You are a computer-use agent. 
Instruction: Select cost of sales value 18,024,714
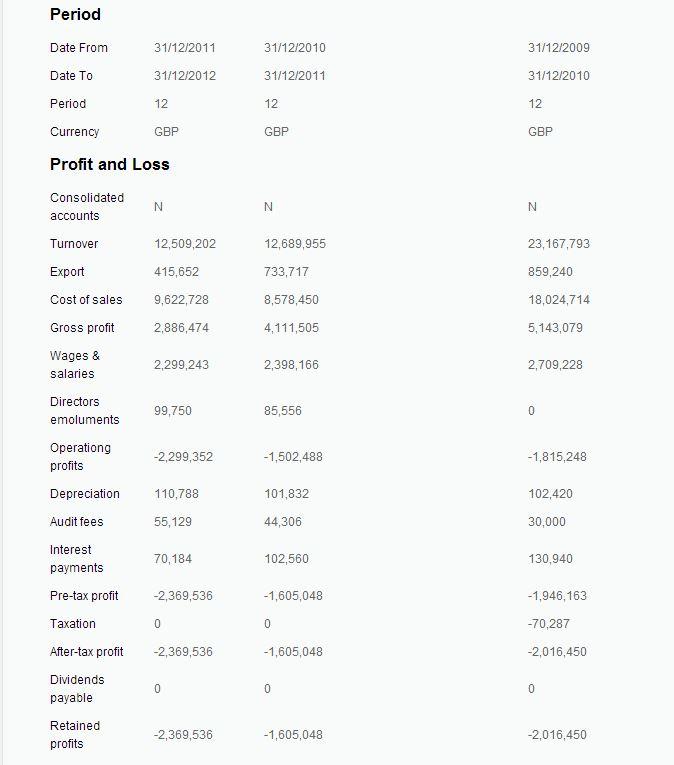pos(558,300)
